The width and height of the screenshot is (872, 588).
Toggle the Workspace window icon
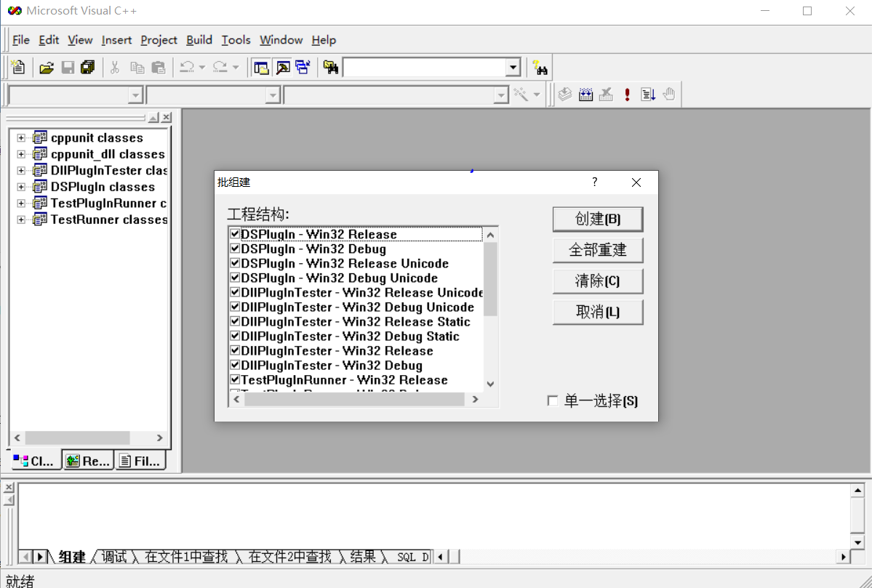coord(261,68)
